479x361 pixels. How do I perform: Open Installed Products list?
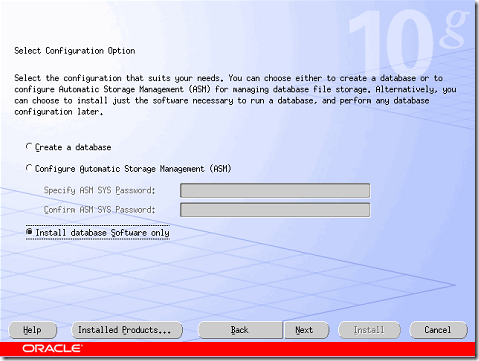tap(127, 330)
